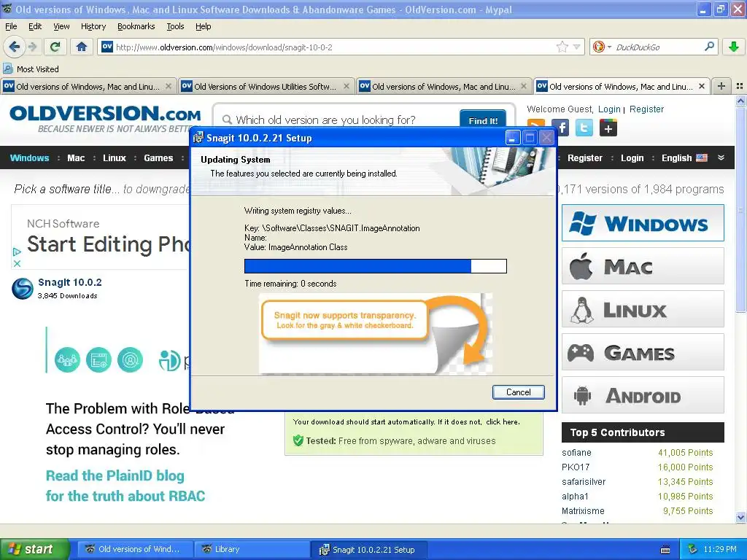Click the large Games category button
747x560 pixels.
pos(643,352)
